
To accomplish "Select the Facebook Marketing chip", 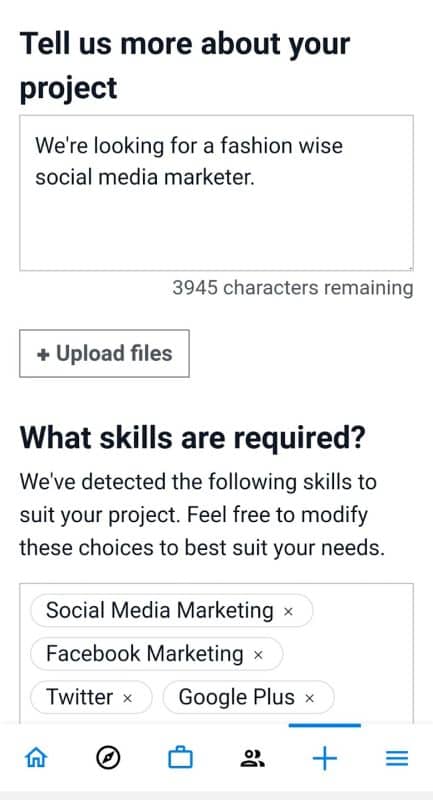I will [x=156, y=654].
